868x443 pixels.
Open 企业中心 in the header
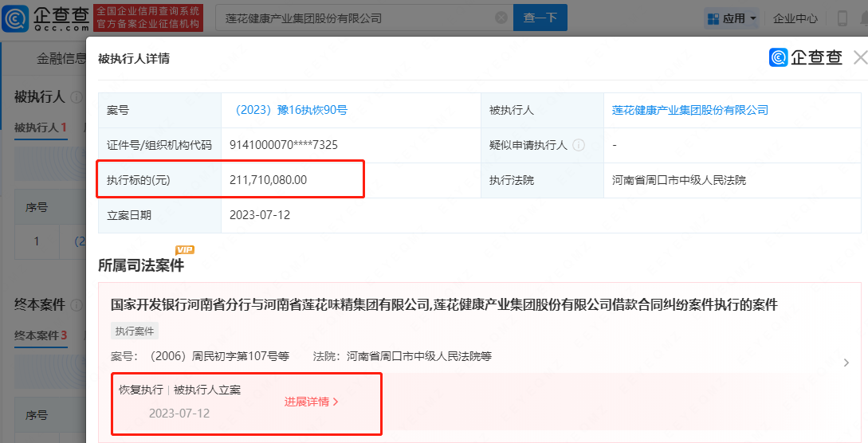click(x=795, y=18)
